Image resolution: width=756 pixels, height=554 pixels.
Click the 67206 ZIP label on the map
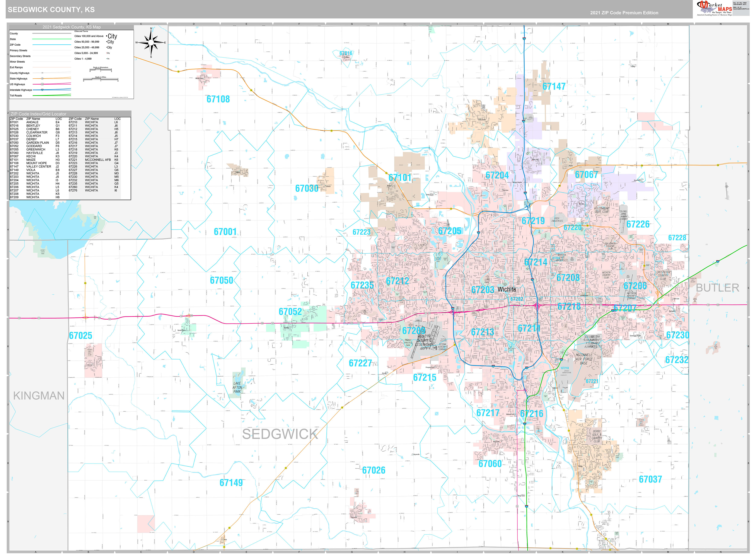pyautogui.click(x=635, y=286)
